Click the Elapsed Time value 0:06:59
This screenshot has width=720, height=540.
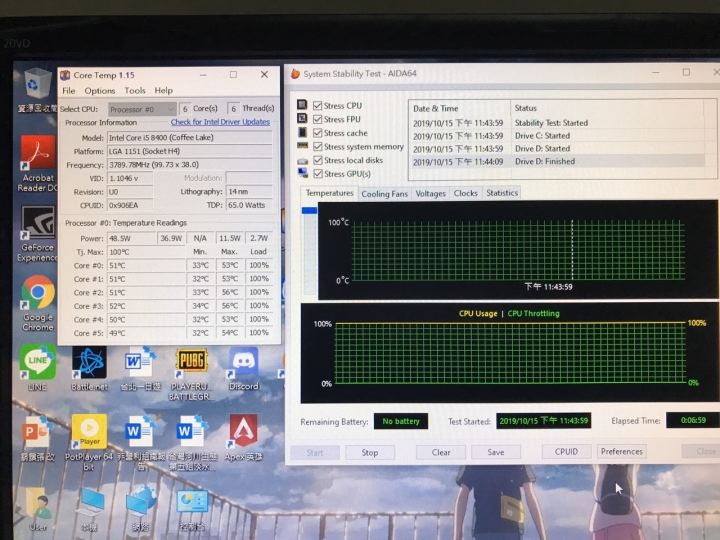[x=692, y=420]
